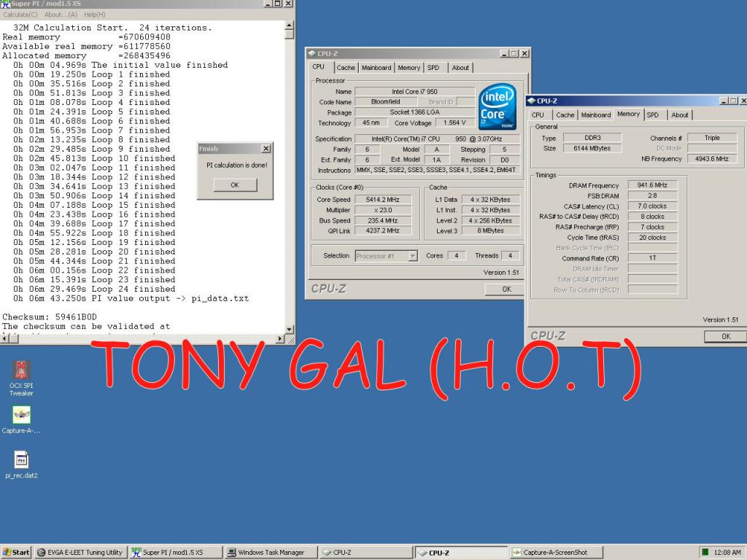Click the Checksum: 59461B0D line
This screenshot has height=560, width=747.
tap(50, 316)
